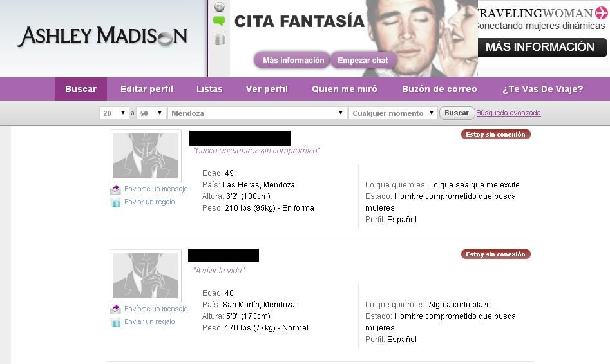Image resolution: width=610 pixels, height=364 pixels.
Task: Click the Ashley Madison logo
Action: point(102,37)
